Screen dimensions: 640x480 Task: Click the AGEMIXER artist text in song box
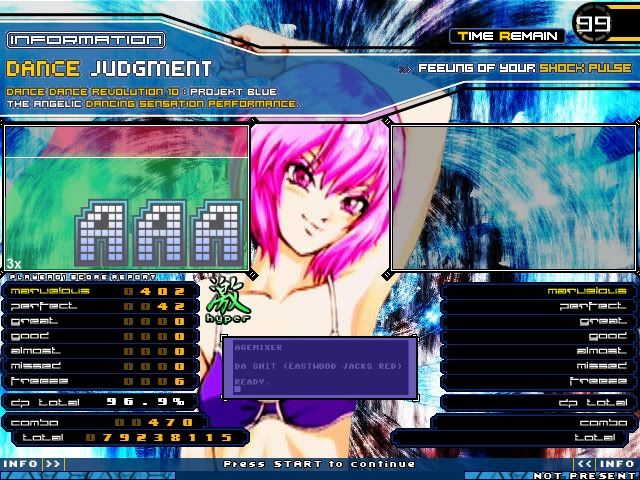(x=258, y=348)
